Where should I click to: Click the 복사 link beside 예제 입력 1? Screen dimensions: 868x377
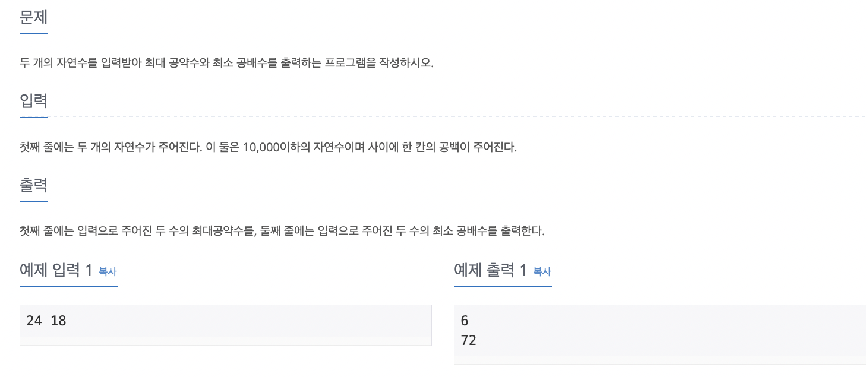coord(108,271)
